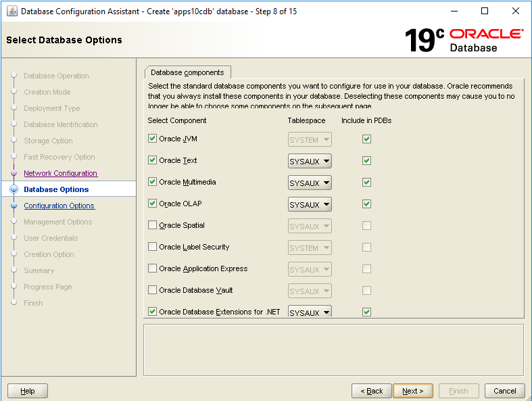Open Oracle OLAP tablespace dropdown
Image resolution: width=532 pixels, height=401 pixels.
click(x=310, y=205)
